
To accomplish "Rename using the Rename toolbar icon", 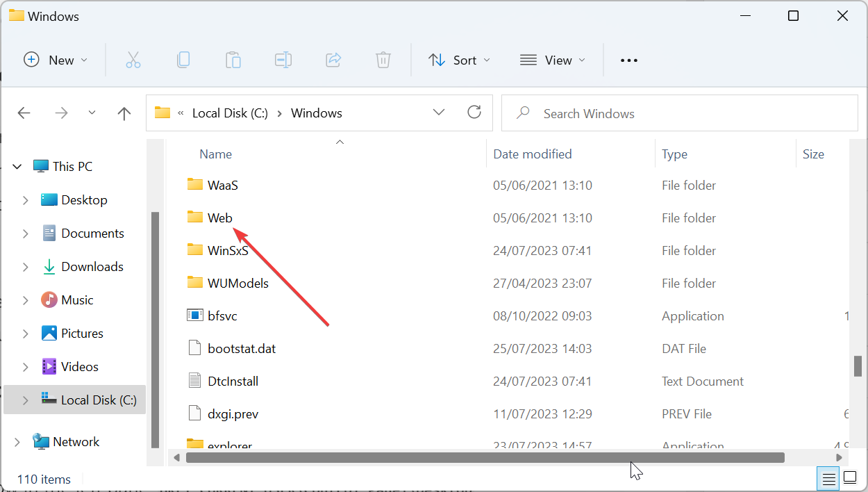I will pyautogui.click(x=283, y=60).
